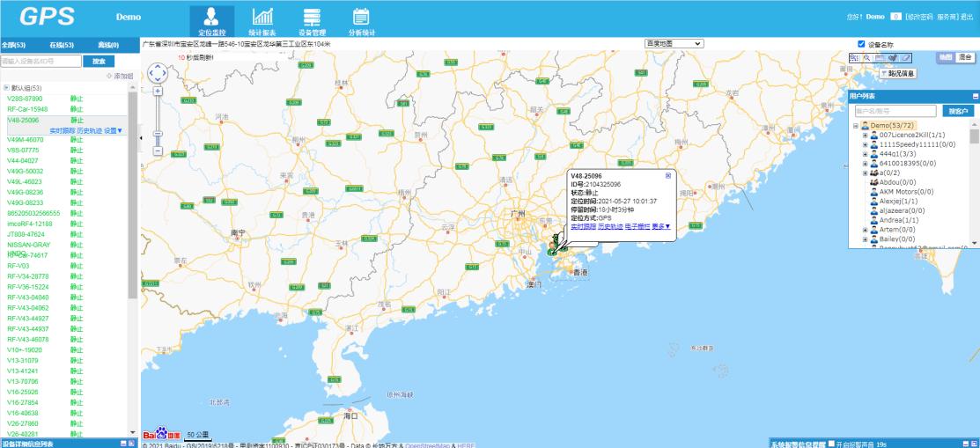Open the 百度地图 map type dropdown
Viewport: 980px width, 448px height.
coord(674,43)
